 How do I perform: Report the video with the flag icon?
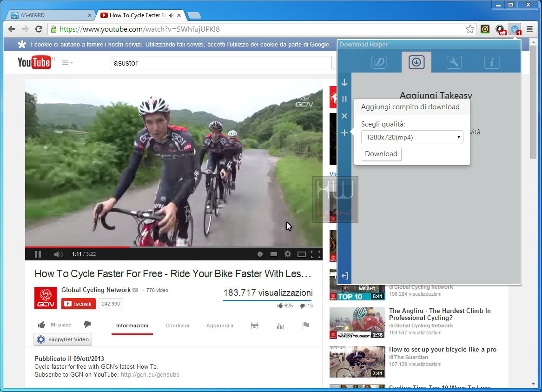coord(306,326)
